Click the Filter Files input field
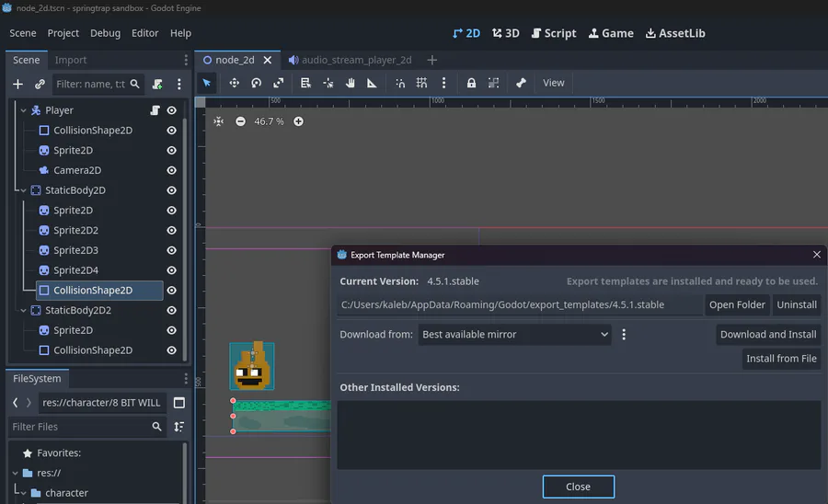This screenshot has height=504, width=828. pyautogui.click(x=87, y=427)
